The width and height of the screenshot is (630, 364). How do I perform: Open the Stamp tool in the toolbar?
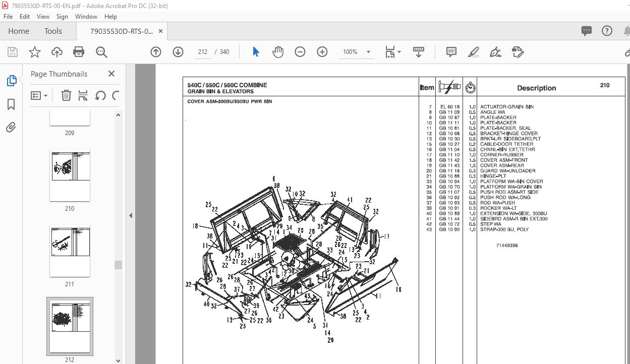pos(518,52)
